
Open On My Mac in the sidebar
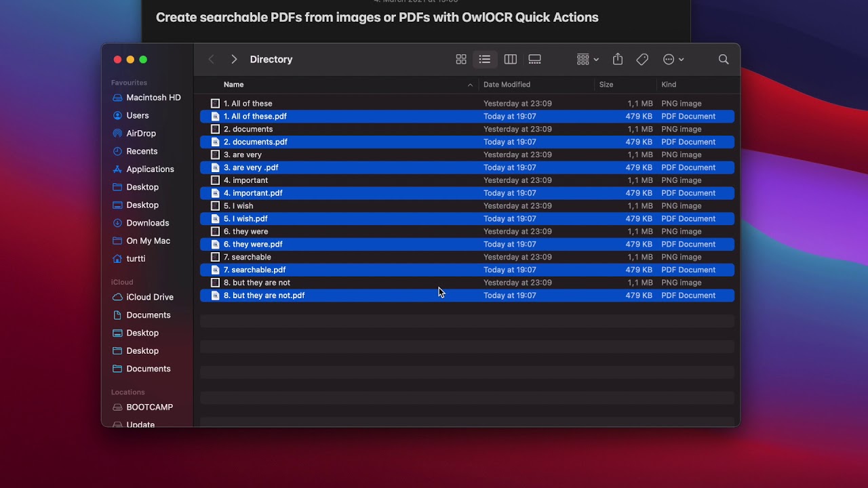(146, 241)
